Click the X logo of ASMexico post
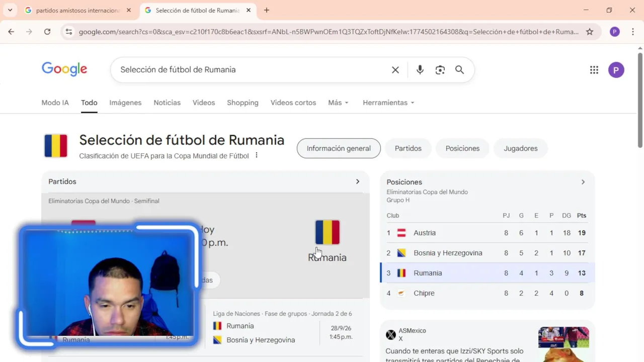This screenshot has height=362, width=644. click(391, 335)
